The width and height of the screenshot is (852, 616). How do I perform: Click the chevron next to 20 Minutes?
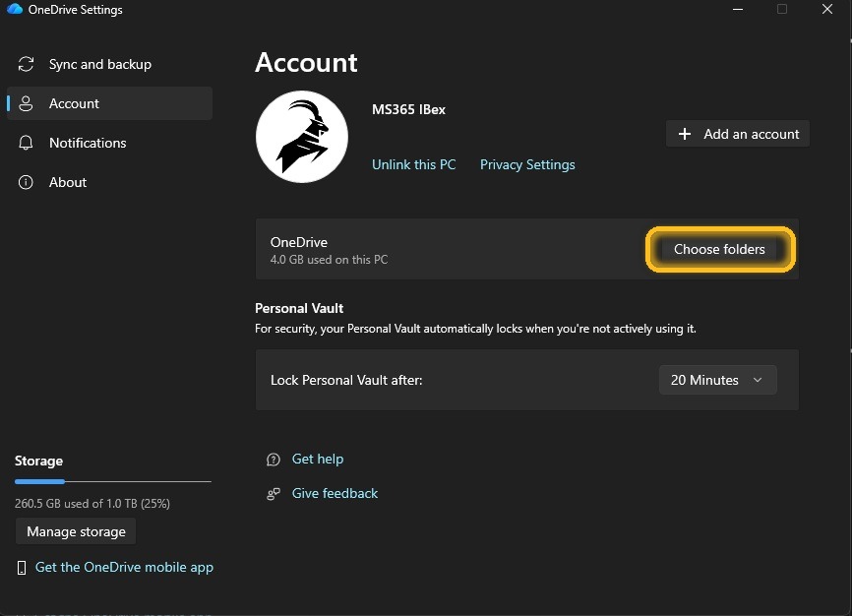pos(758,380)
